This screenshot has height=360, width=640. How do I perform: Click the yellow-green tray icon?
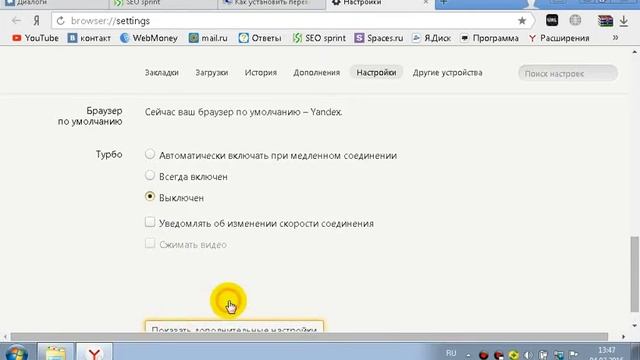pyautogui.click(x=513, y=355)
